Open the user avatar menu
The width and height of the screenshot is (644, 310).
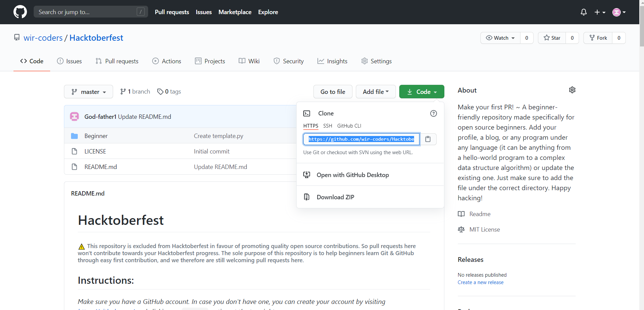tap(619, 12)
